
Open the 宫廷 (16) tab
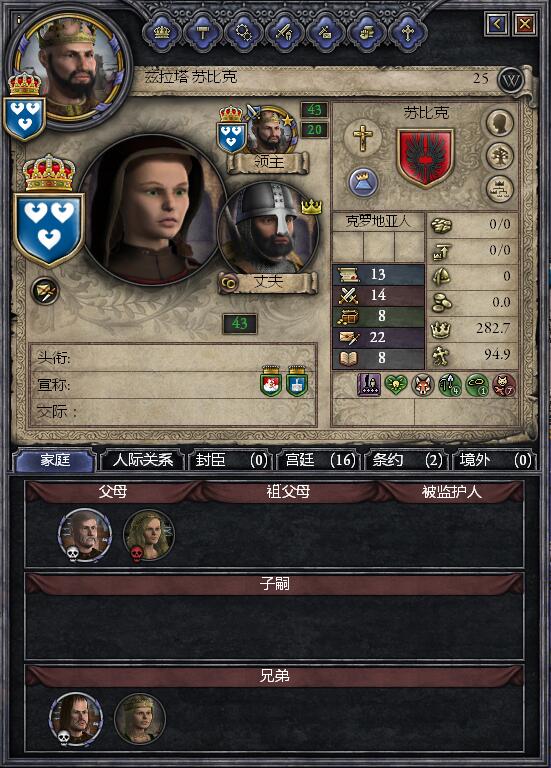319,460
